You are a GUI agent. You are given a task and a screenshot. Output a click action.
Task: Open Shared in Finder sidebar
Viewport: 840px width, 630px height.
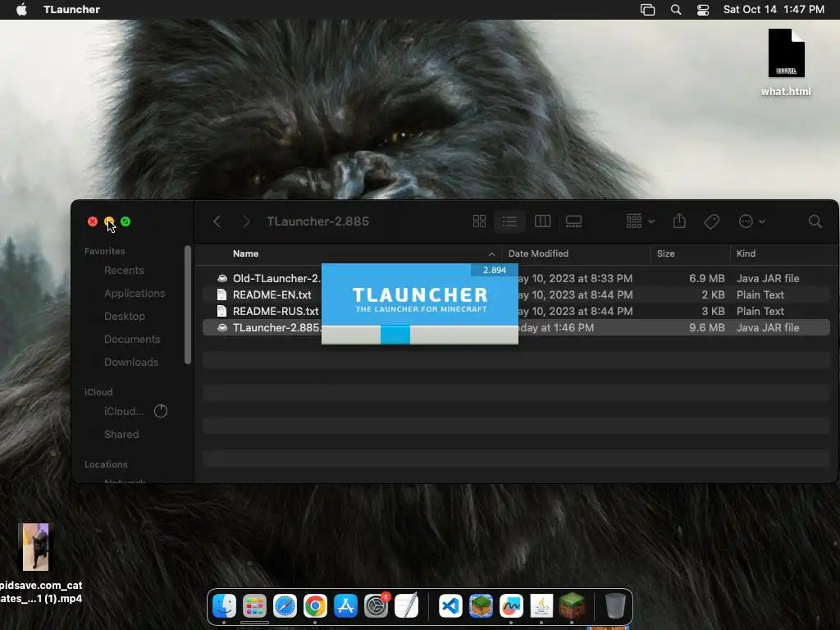coord(121,435)
